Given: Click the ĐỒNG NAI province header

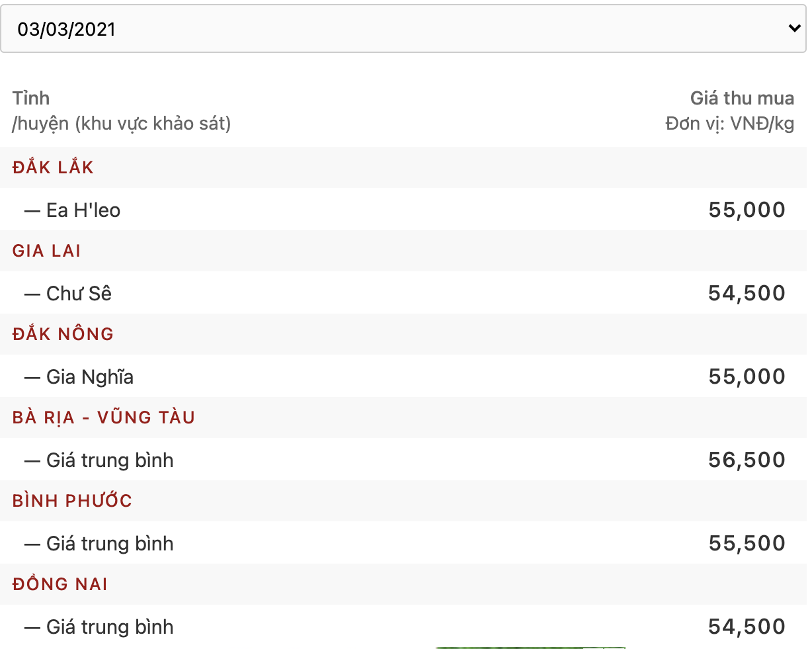Looking at the screenshot, I should click(x=60, y=584).
